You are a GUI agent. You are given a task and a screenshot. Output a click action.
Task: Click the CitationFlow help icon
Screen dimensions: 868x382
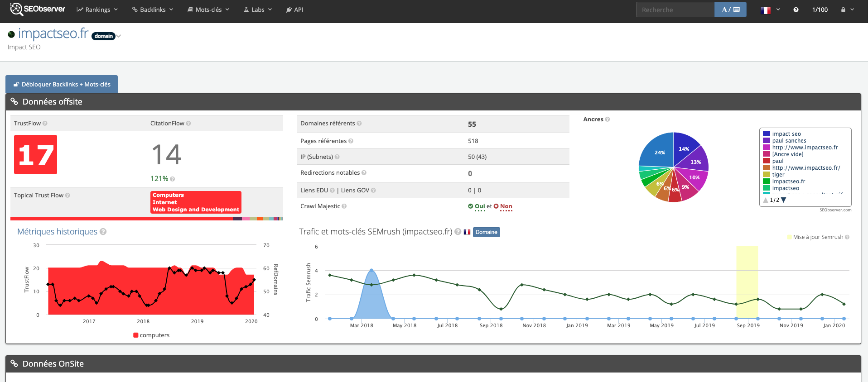pos(188,123)
